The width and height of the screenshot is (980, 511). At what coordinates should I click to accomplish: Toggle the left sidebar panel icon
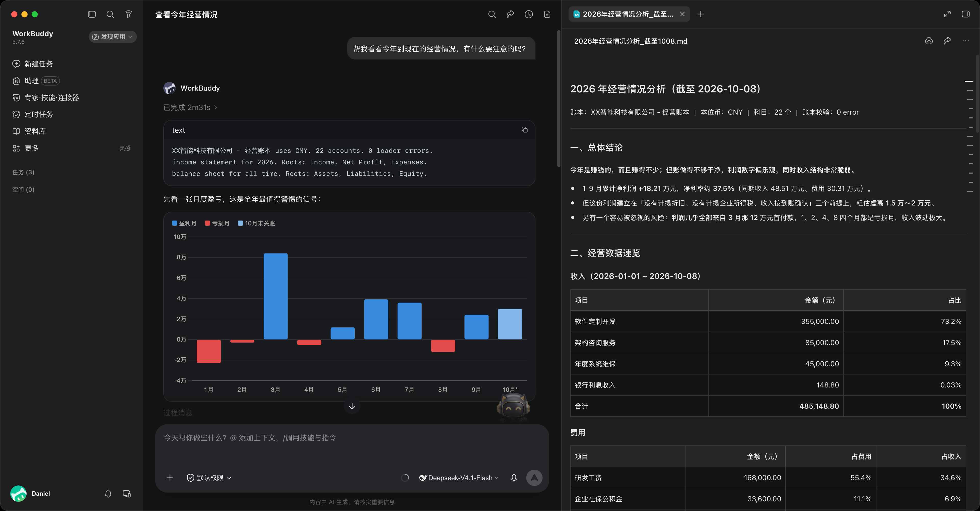(92, 15)
